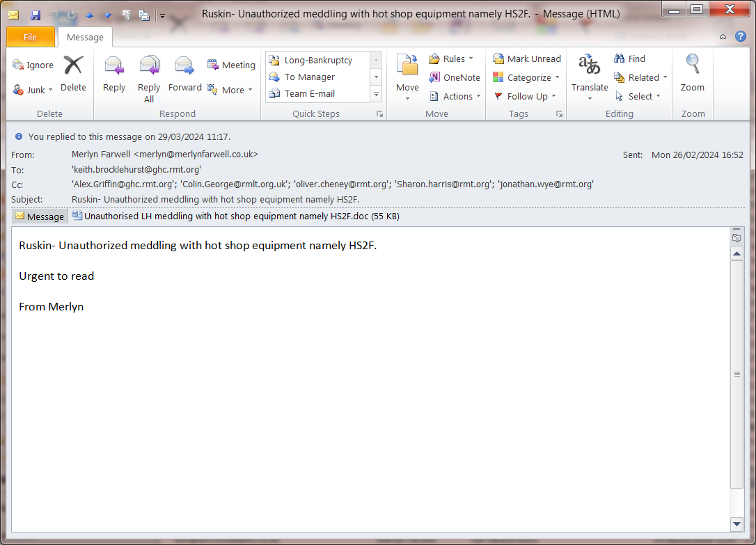This screenshot has height=545, width=756.
Task: Click the Zoom magnifier button
Action: (693, 74)
